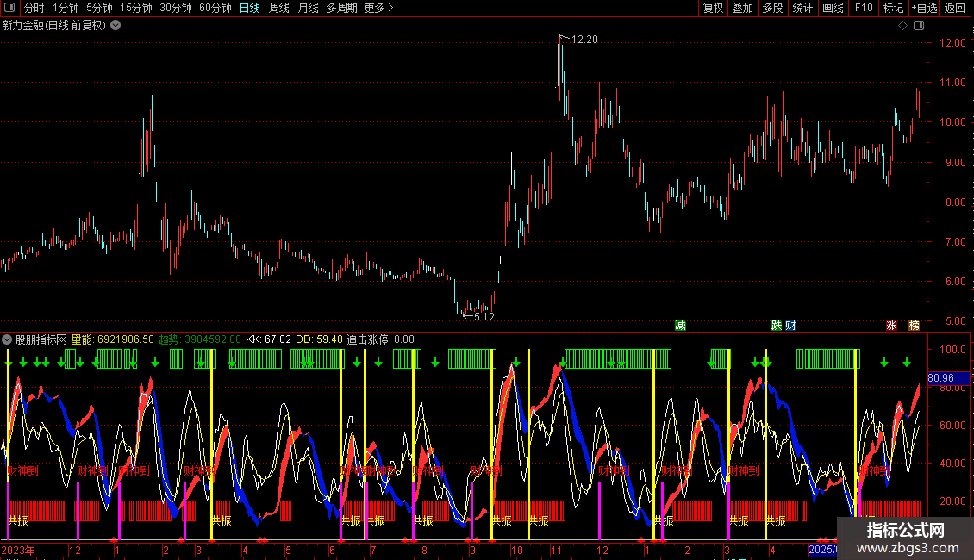Viewport: 974px width, 560px height.
Task: Click the 股朋指标网 indicator name
Action: tap(41, 339)
